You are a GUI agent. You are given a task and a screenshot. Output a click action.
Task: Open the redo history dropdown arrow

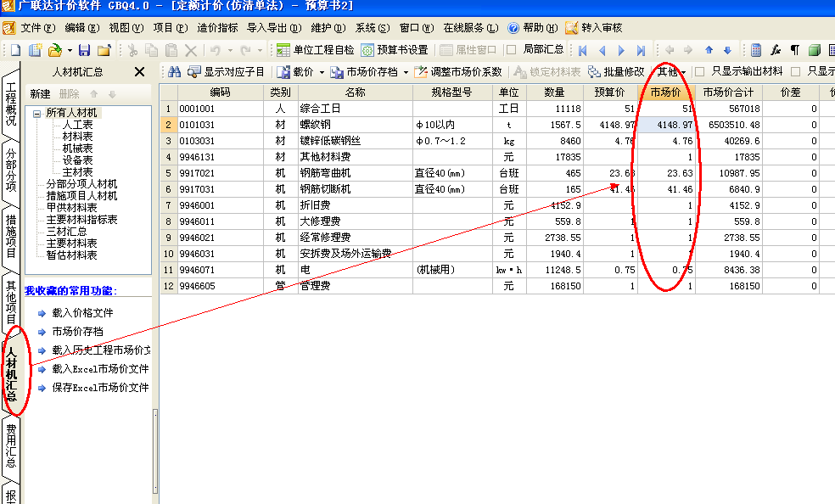pyautogui.click(x=260, y=51)
